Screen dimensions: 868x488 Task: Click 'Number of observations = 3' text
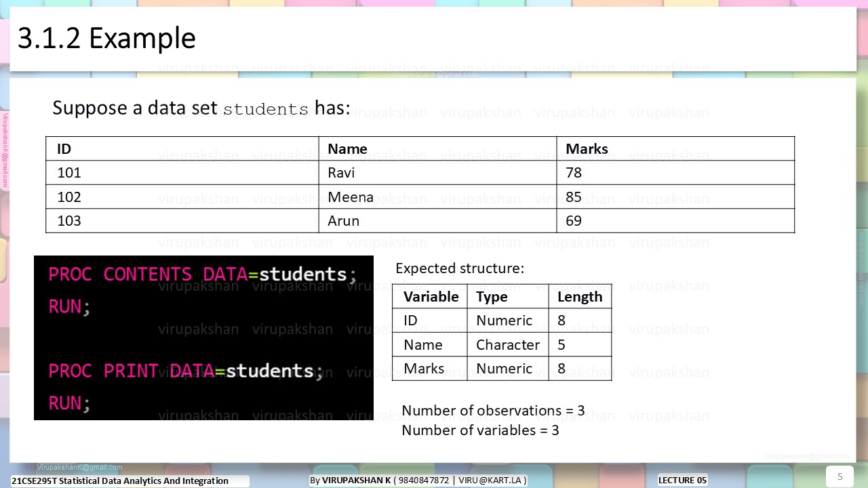pos(493,411)
